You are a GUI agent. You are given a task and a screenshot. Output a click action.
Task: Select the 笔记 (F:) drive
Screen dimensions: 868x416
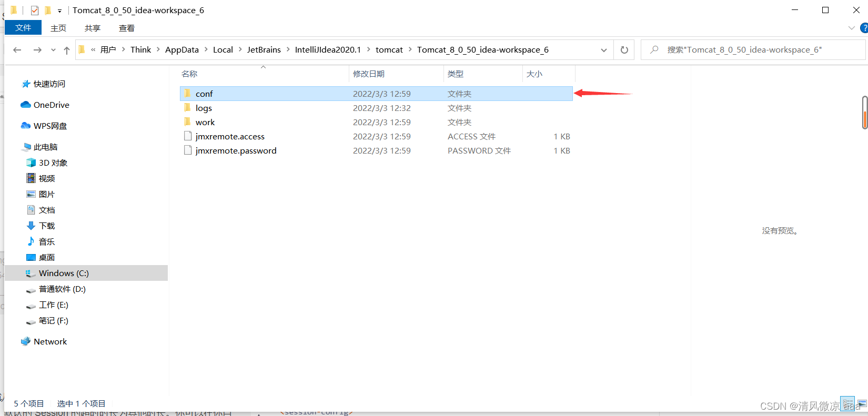53,320
